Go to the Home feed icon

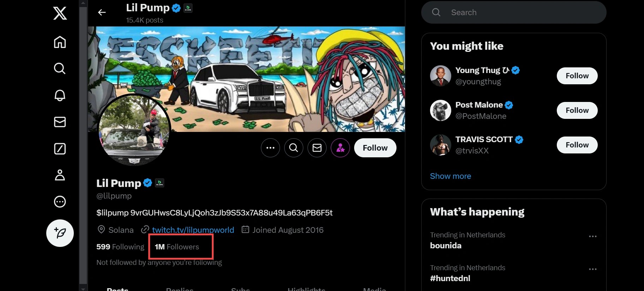click(x=60, y=42)
